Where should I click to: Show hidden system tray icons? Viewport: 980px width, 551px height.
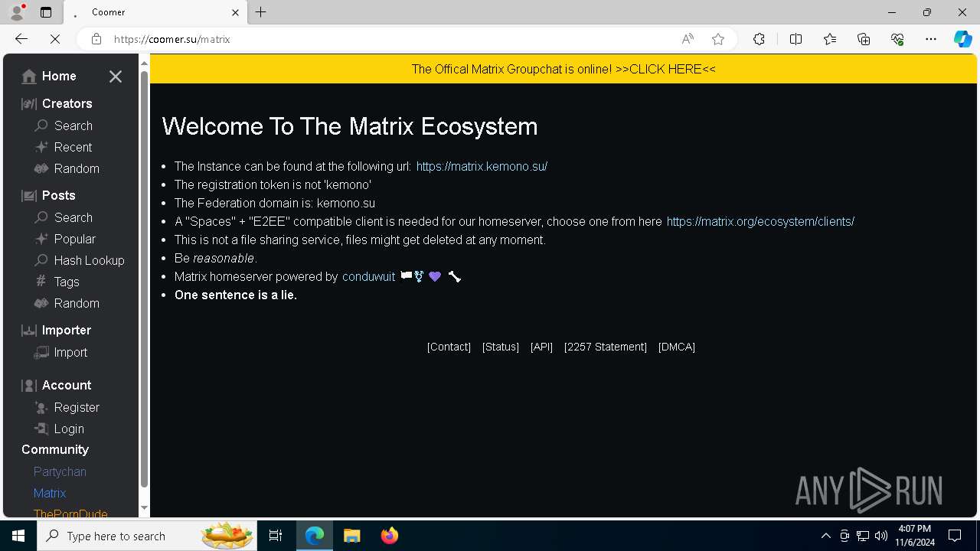pos(825,536)
